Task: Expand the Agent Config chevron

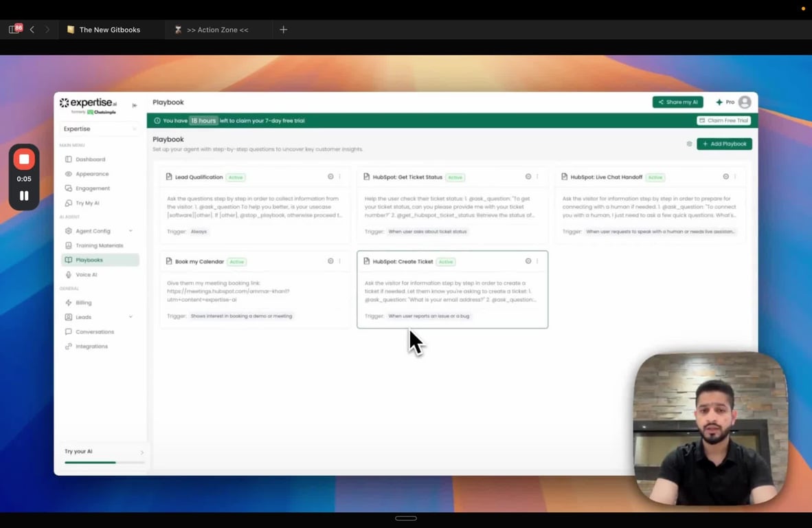Action: tap(131, 230)
